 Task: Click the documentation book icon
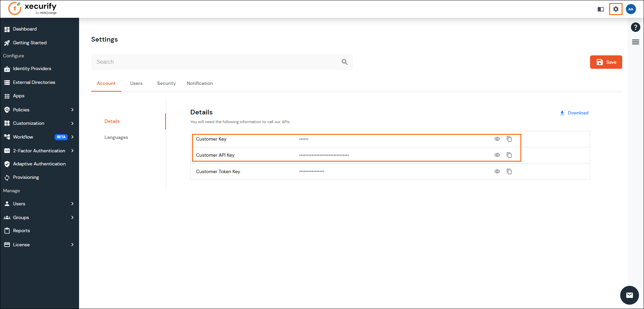coord(600,9)
